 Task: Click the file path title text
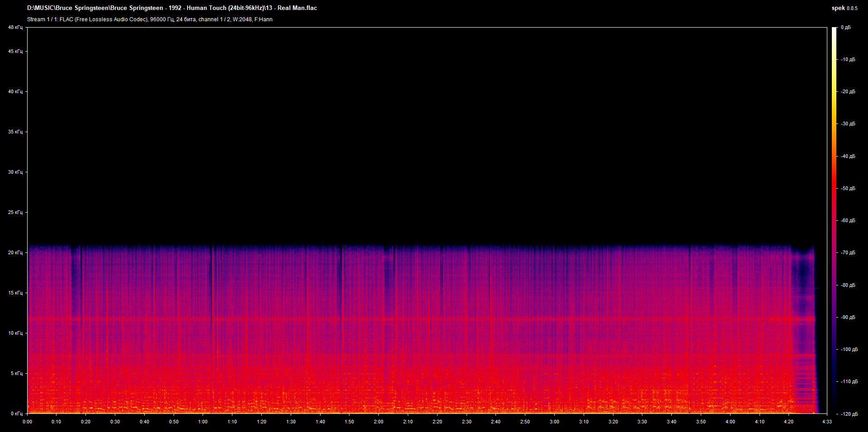(x=172, y=8)
